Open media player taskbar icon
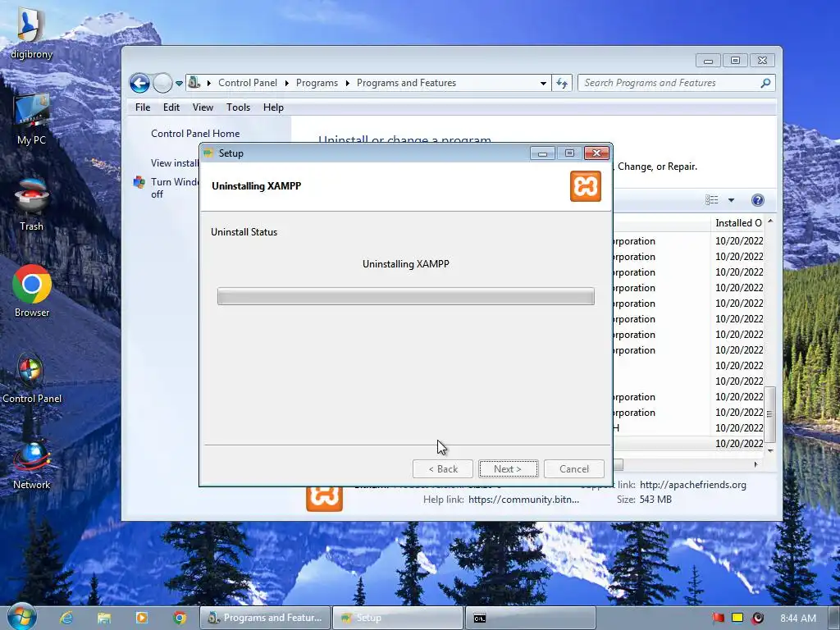 [x=142, y=618]
